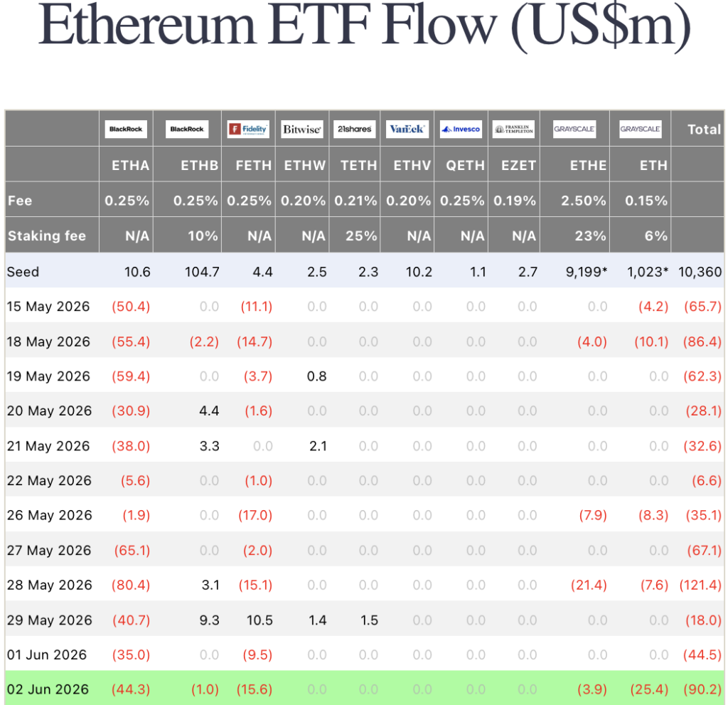
Task: Select the Fidelity logo icon
Action: pyautogui.click(x=248, y=129)
